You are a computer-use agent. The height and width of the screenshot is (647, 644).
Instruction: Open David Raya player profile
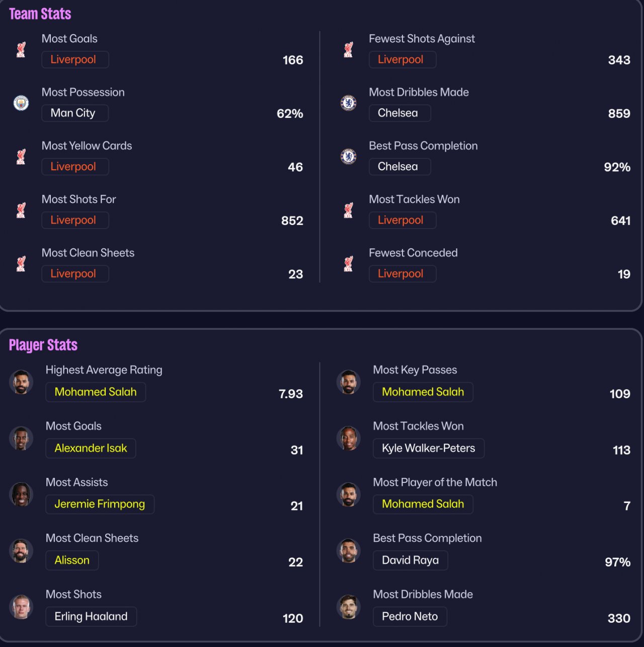pos(410,560)
